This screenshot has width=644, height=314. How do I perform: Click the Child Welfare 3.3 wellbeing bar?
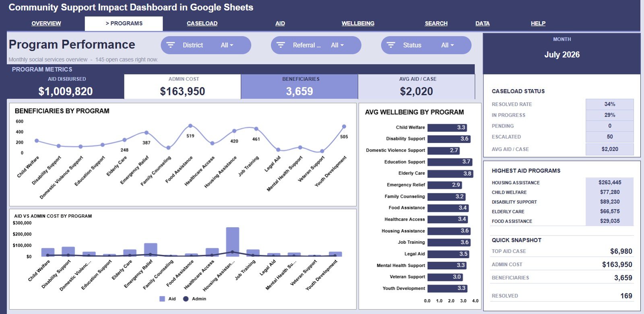[447, 127]
